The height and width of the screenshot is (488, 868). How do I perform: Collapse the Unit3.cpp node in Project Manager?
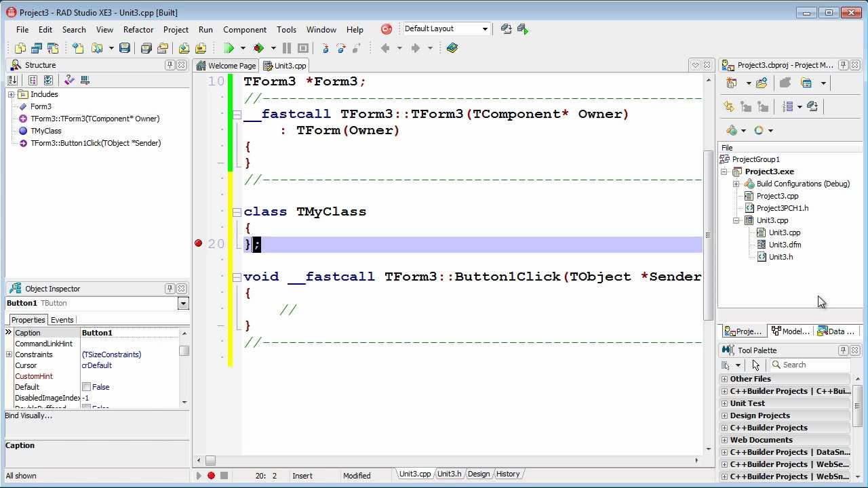(x=736, y=220)
